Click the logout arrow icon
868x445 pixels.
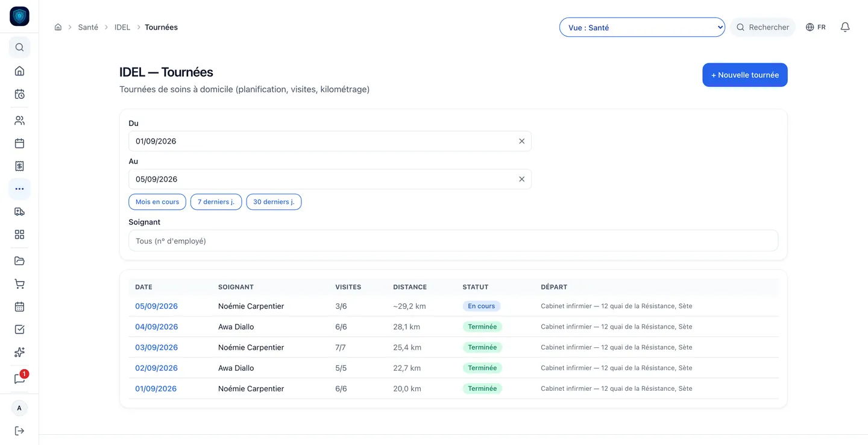point(19,431)
